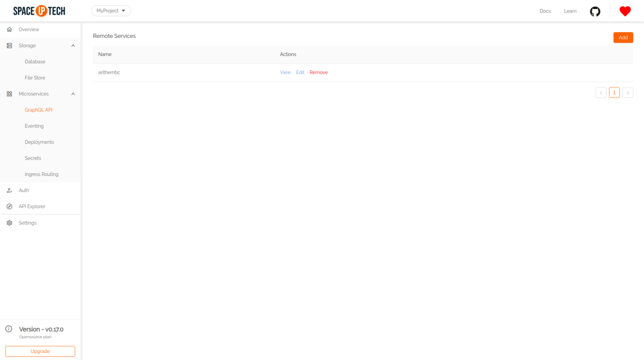Click the version info icon
The height and width of the screenshot is (362, 644).
coord(9,329)
